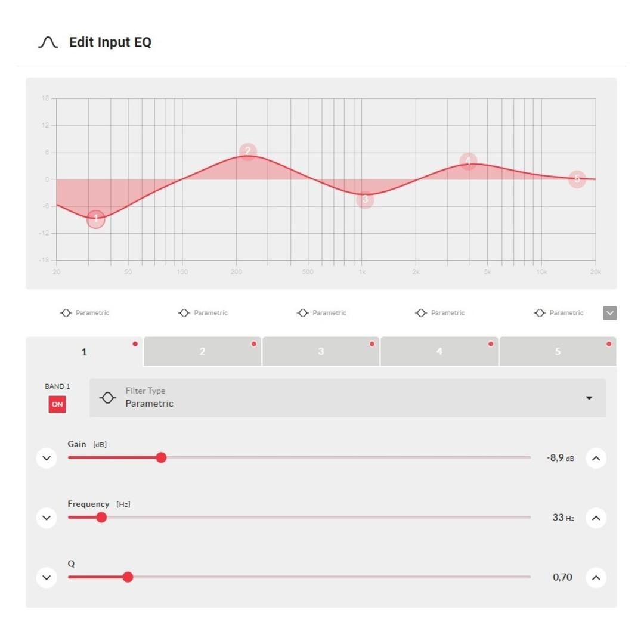Decrease Q value with down chevron
644x644 pixels.
[x=47, y=577]
